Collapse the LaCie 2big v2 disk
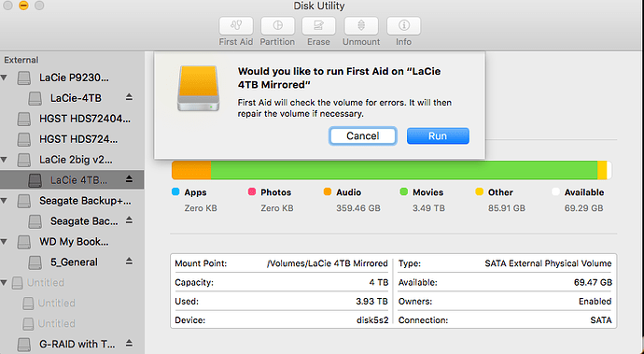644x354 pixels. [x=4, y=160]
